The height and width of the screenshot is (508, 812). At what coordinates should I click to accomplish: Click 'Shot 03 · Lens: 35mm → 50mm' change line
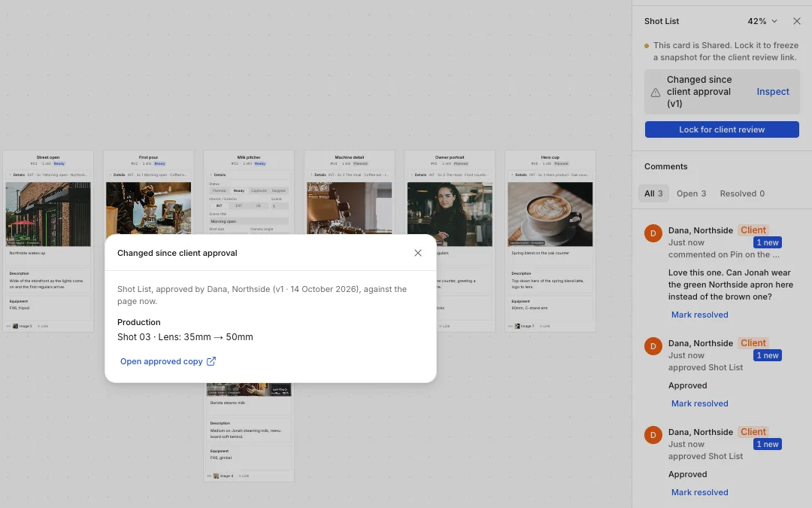coord(185,337)
